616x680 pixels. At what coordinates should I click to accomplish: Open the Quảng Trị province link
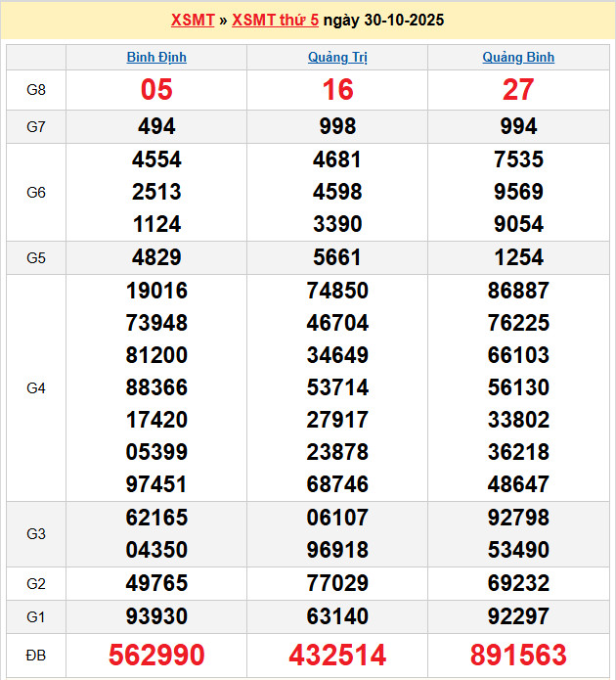click(337, 57)
